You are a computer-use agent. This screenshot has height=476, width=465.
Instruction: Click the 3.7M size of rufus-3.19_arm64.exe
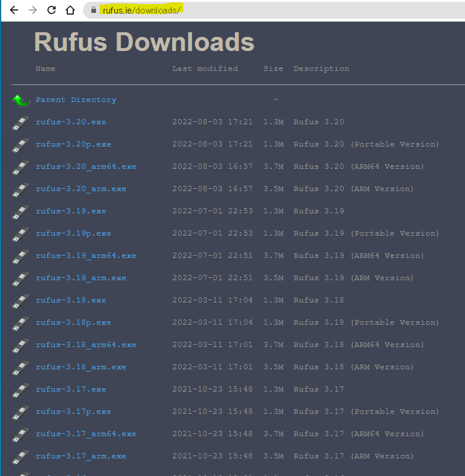[273, 256]
